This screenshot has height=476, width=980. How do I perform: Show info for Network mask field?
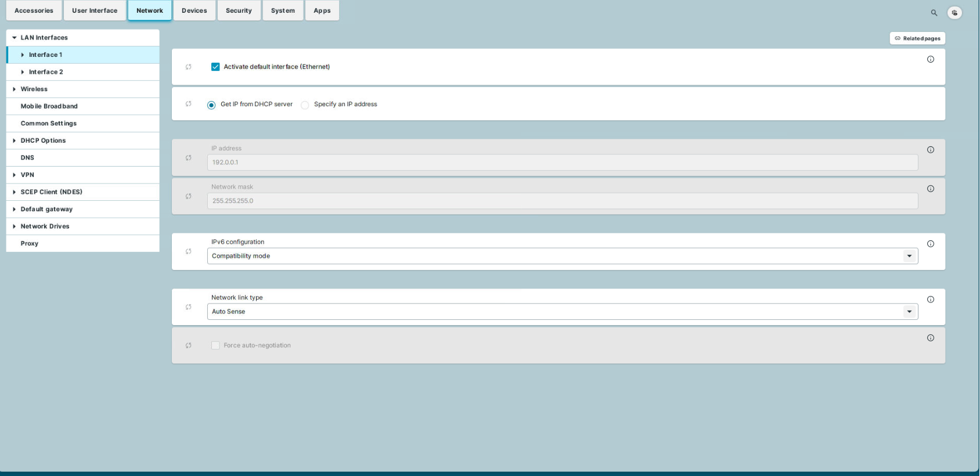(x=931, y=189)
